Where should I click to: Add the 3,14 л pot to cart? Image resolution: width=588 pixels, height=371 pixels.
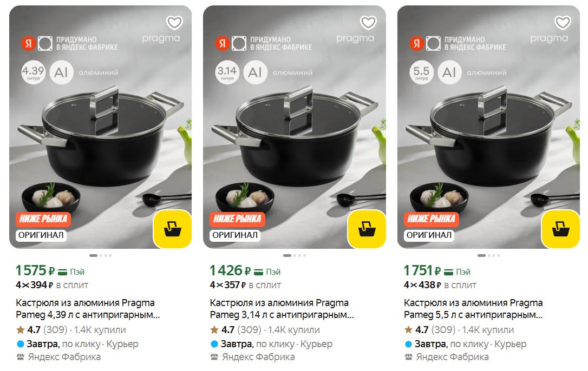(367, 229)
